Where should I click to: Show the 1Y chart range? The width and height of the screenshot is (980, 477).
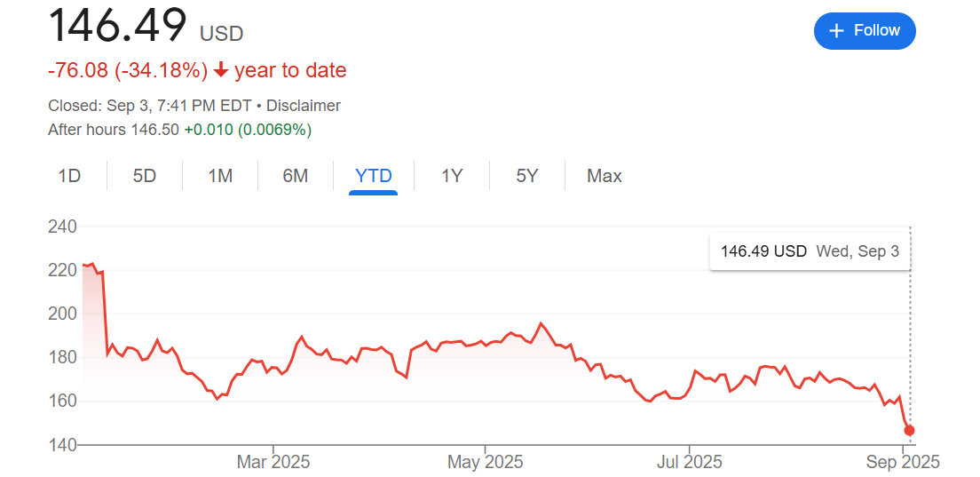(452, 176)
